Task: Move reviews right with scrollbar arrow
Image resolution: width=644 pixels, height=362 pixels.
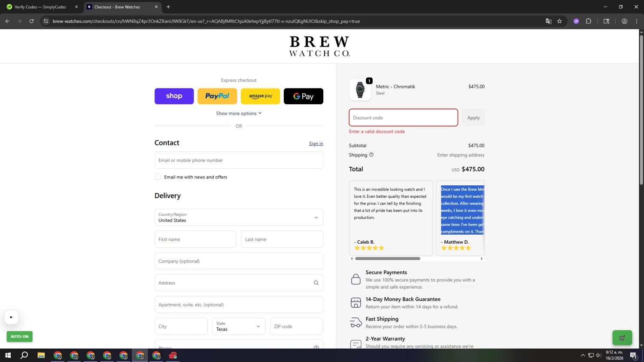Action: coord(482,259)
